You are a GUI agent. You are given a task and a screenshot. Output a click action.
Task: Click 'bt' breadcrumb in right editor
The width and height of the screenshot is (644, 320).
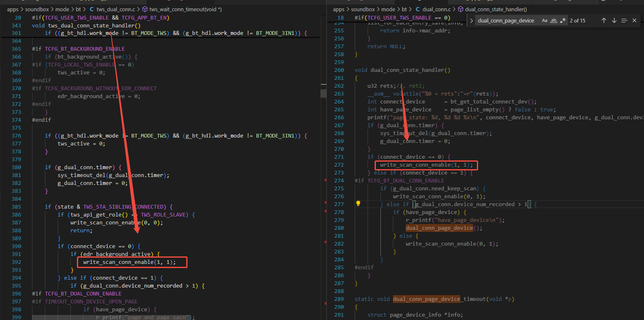point(404,9)
